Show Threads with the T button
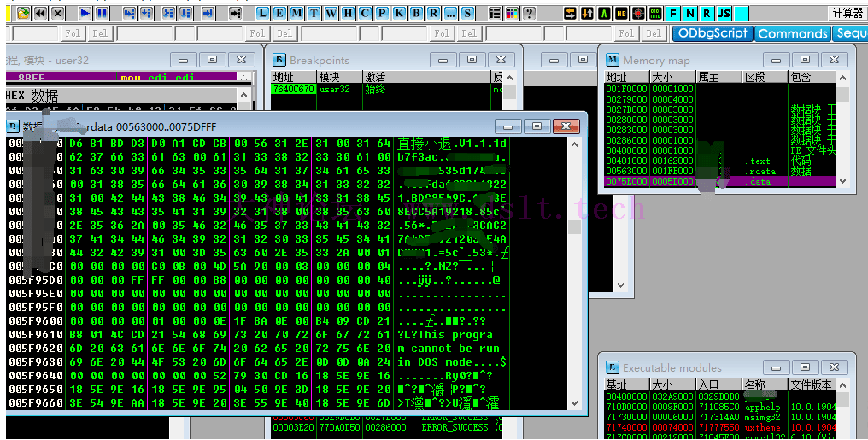Screen dimensions: 868x440 (314, 13)
